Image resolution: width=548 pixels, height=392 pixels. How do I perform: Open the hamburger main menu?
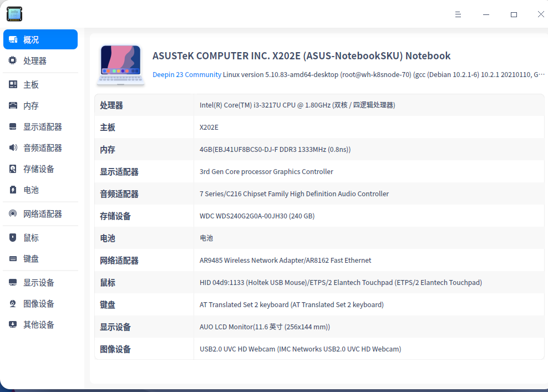(458, 14)
